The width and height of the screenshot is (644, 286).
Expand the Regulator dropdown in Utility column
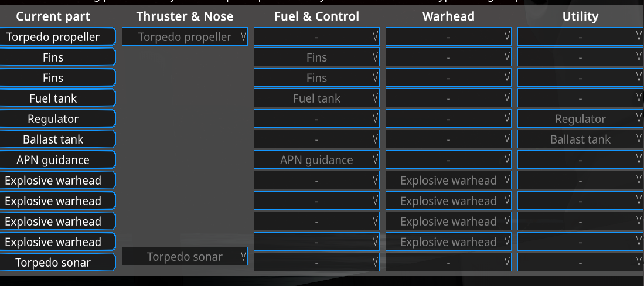point(580,119)
